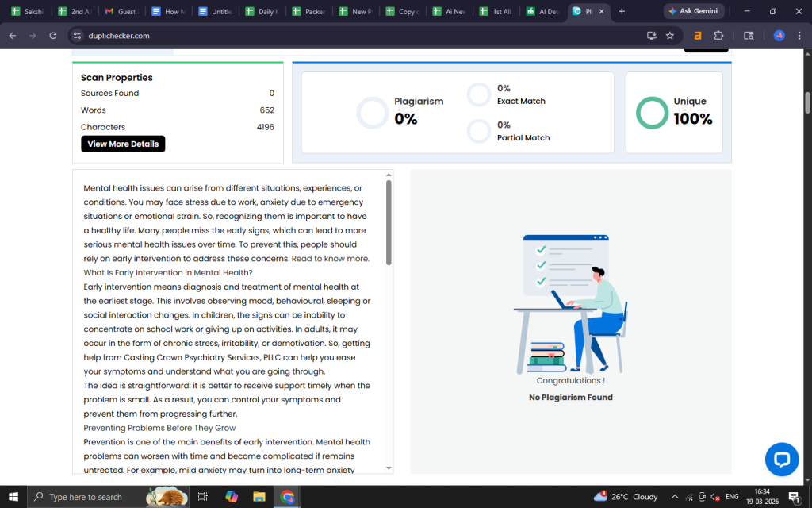Click the Read to know more link

coord(330,258)
